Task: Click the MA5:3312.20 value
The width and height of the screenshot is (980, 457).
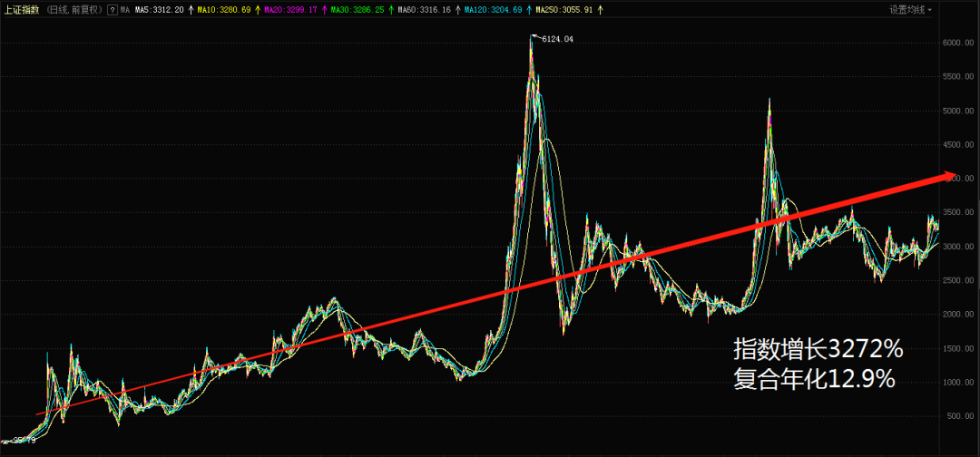Action: coord(159,10)
